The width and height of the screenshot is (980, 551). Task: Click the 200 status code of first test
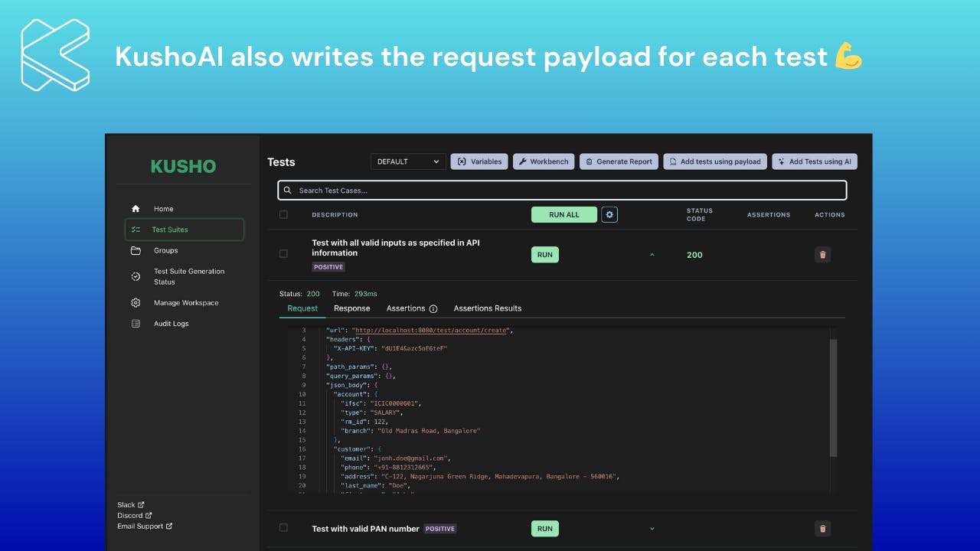[x=694, y=255]
